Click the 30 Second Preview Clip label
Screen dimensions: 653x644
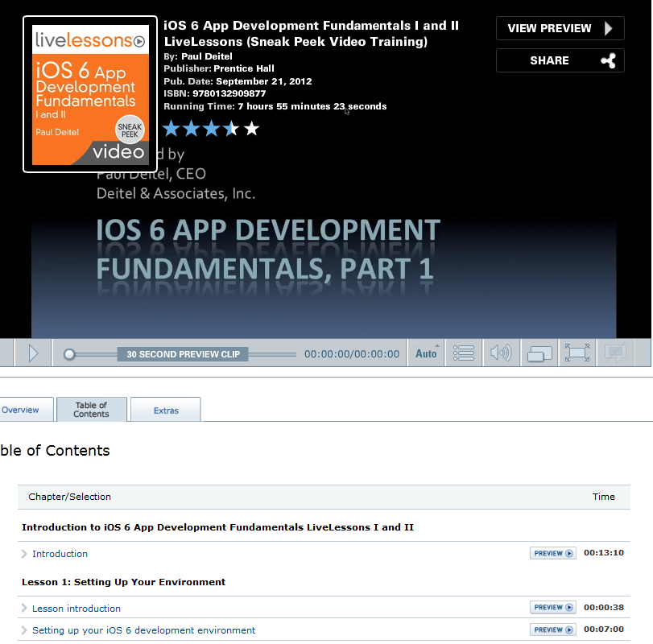183,354
